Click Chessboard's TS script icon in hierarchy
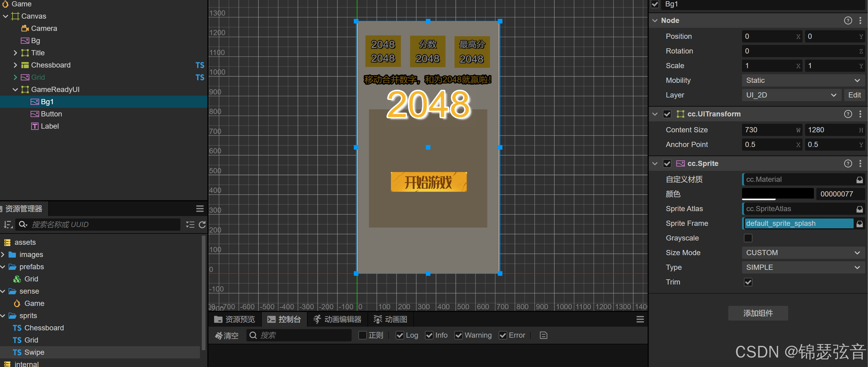This screenshot has height=367, width=868. (x=200, y=65)
